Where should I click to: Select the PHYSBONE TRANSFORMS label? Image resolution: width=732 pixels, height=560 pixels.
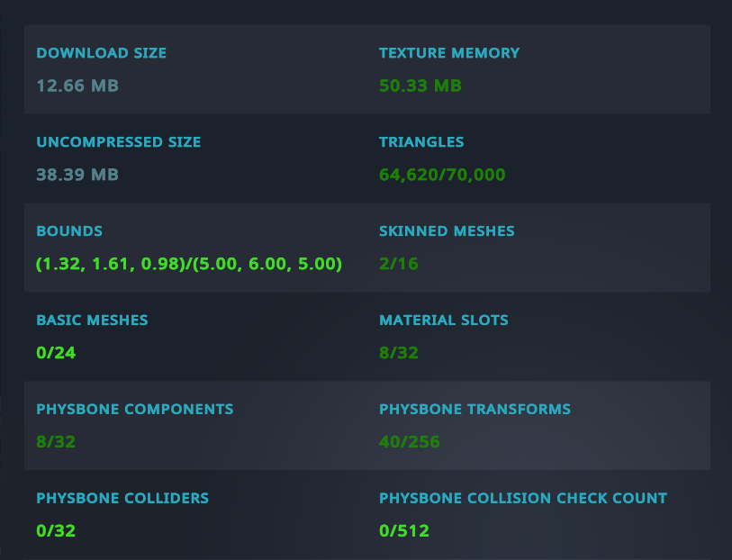point(474,410)
